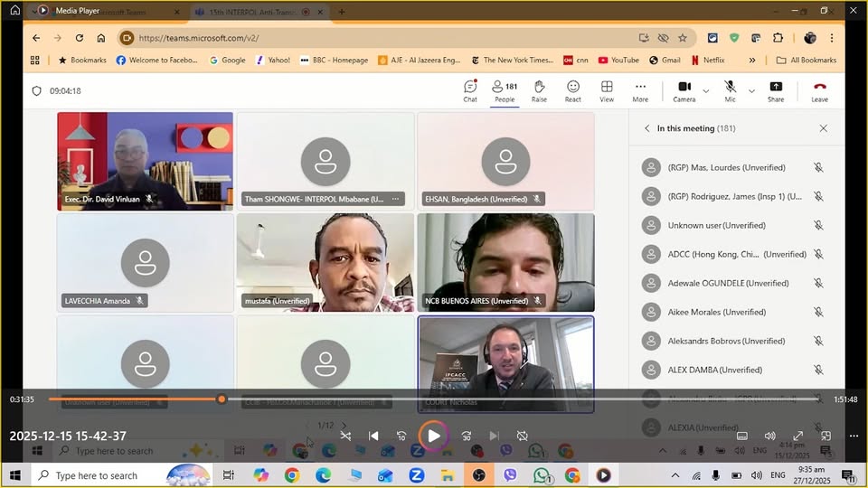Skip forward 30 seconds in the video

467,436
